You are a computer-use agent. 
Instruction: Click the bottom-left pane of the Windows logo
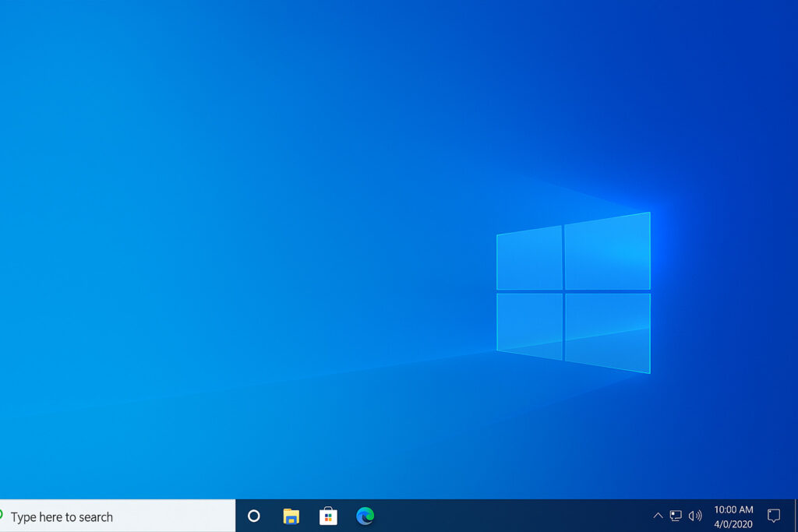[529, 324]
